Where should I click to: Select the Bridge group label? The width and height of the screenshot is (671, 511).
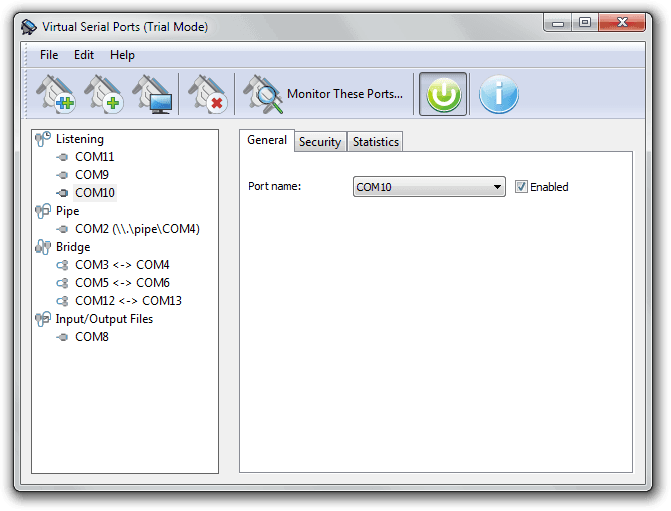tap(73, 247)
